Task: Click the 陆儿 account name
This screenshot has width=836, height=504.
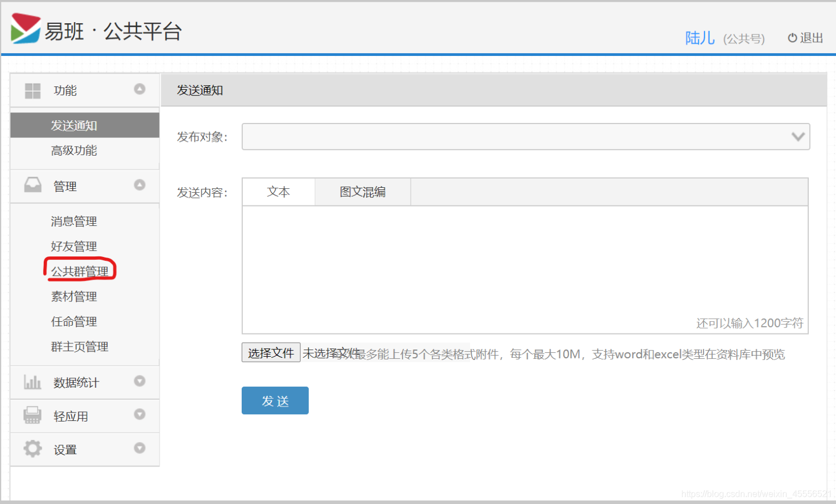Action: point(700,38)
